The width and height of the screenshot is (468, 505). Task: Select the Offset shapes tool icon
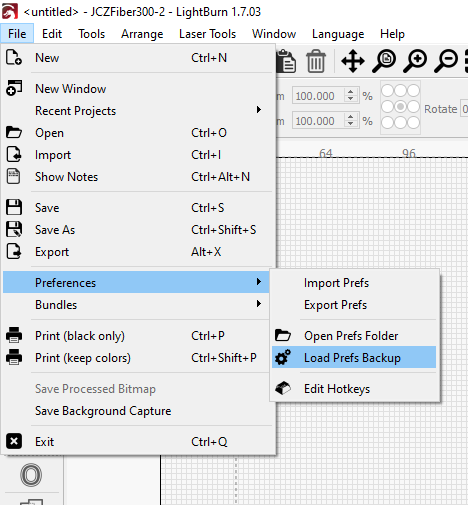[x=31, y=475]
